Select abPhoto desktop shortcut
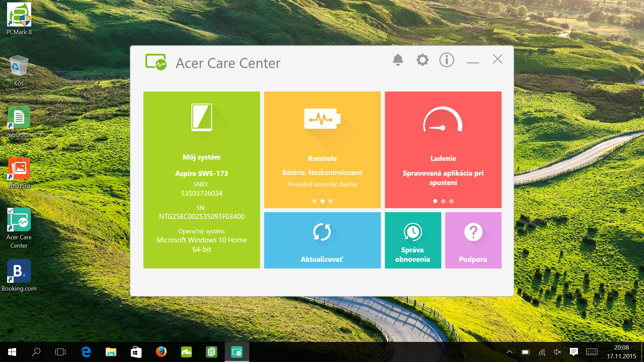 (19, 173)
